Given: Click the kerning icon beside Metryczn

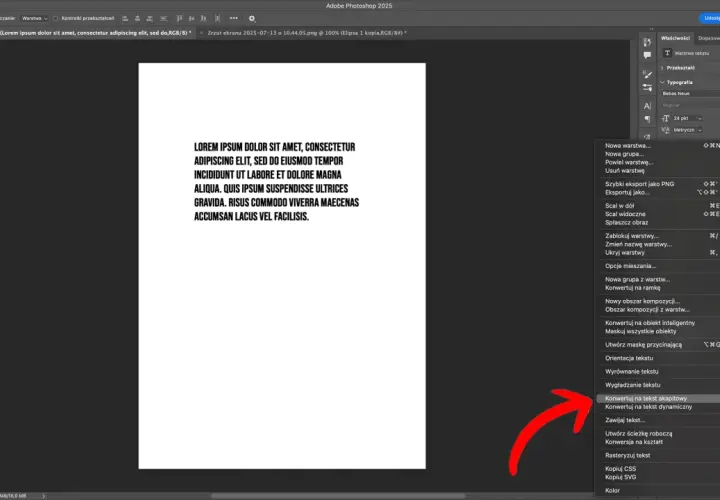Looking at the screenshot, I should 665,130.
